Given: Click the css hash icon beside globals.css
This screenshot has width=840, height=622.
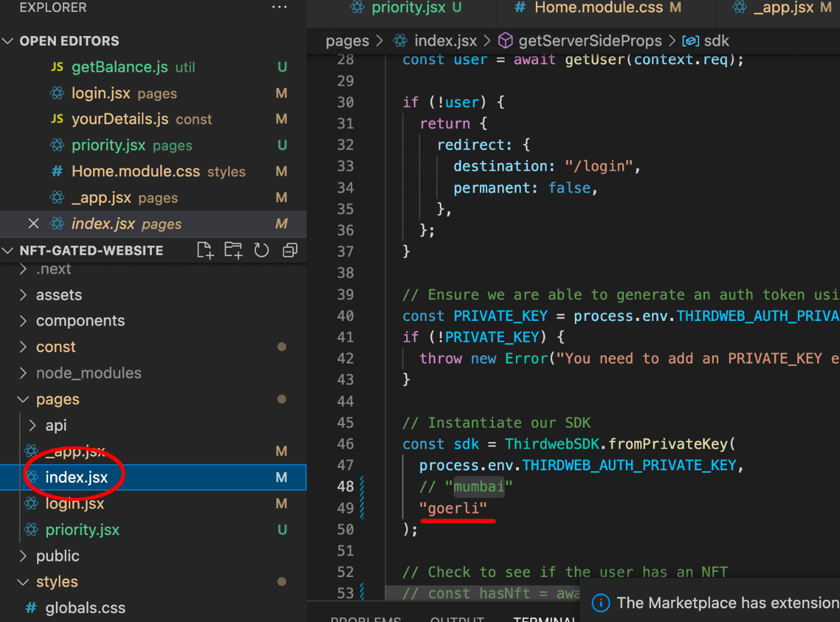Looking at the screenshot, I should coord(31,608).
